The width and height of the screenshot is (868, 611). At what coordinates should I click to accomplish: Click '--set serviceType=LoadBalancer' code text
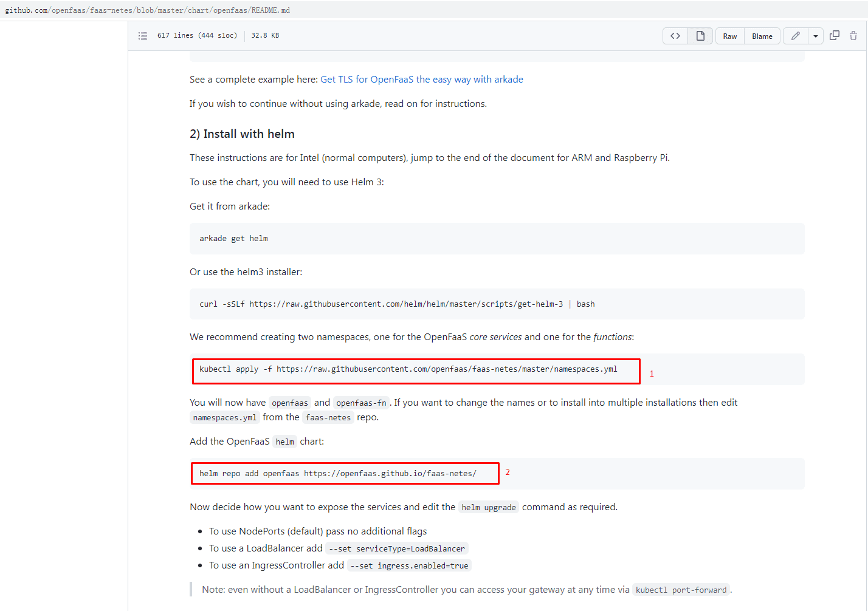click(397, 548)
